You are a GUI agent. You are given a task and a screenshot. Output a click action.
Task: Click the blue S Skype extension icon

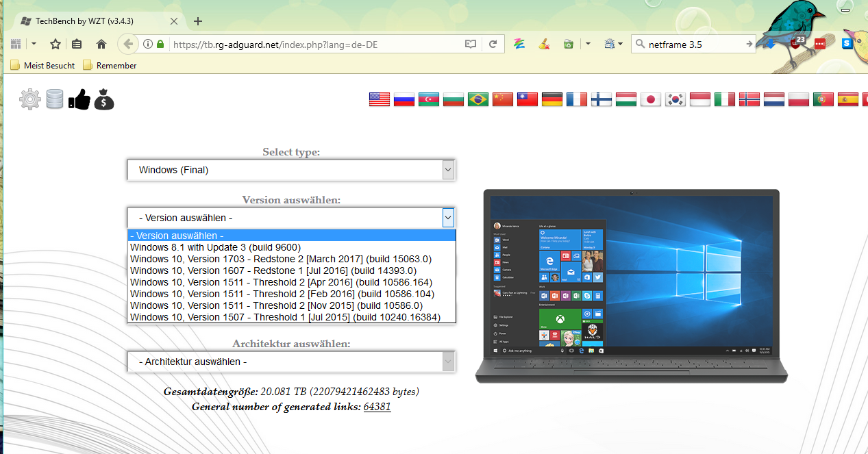[847, 43]
